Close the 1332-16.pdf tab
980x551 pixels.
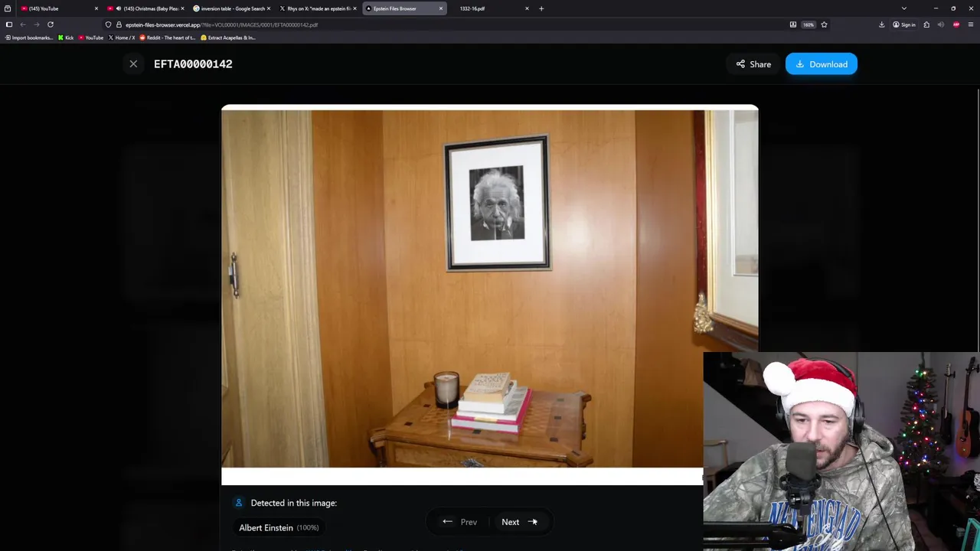click(x=527, y=8)
